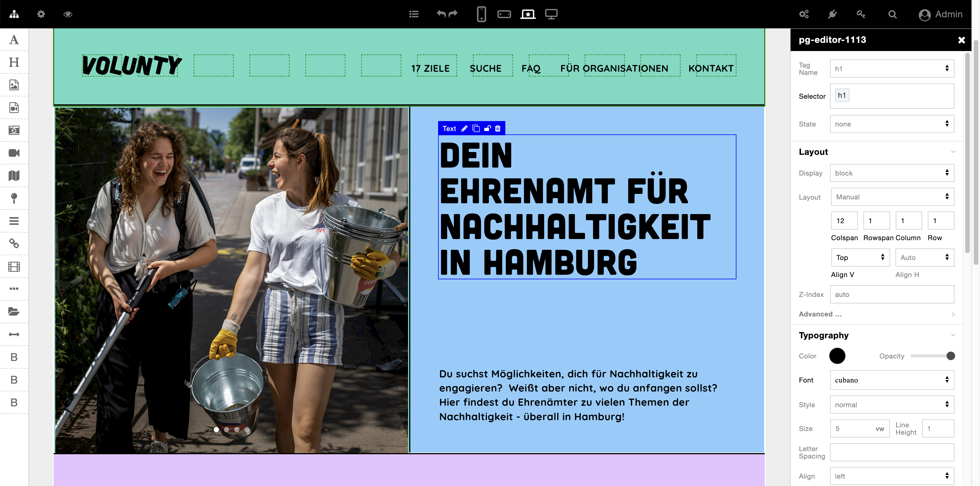Open the Tag Name dropdown
Screen dimensions: 980x486
[x=892, y=68]
